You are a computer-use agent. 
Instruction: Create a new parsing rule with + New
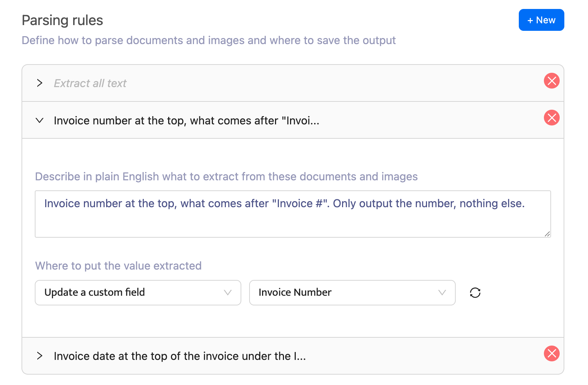pos(541,20)
